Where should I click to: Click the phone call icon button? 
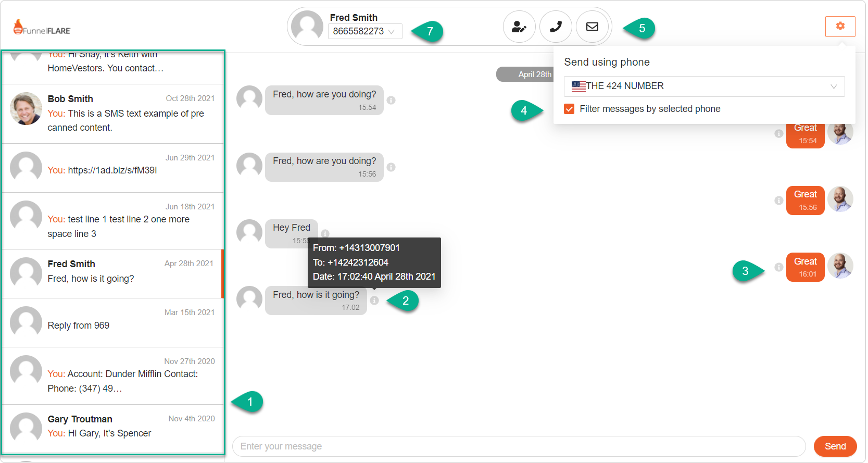pyautogui.click(x=556, y=27)
